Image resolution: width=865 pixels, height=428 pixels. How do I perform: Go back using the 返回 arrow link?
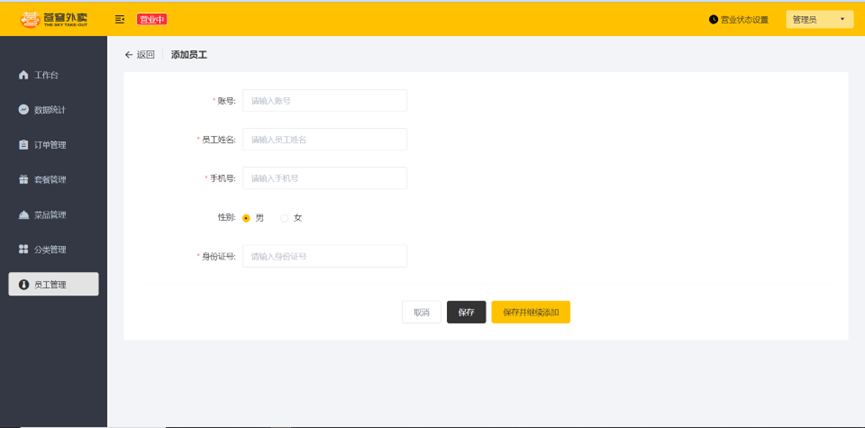140,55
